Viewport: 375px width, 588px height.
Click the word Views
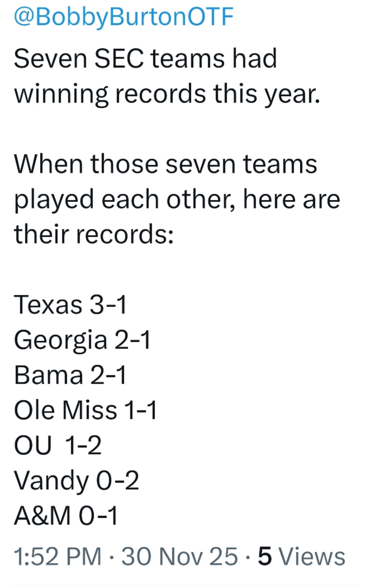click(x=312, y=556)
